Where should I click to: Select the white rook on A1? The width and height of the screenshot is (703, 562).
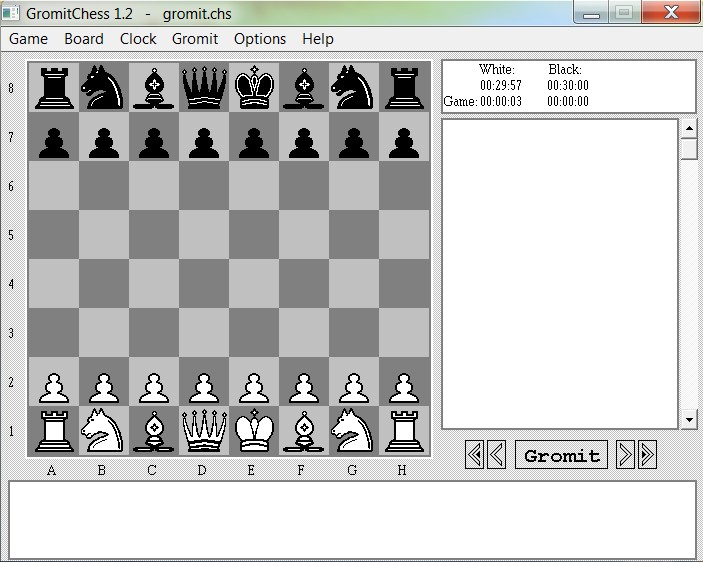[x=54, y=431]
